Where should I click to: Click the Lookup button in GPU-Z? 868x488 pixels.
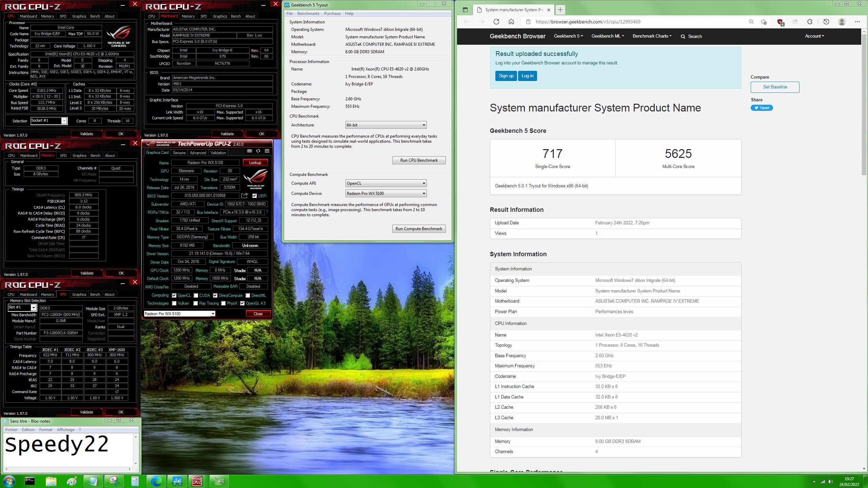click(x=255, y=163)
